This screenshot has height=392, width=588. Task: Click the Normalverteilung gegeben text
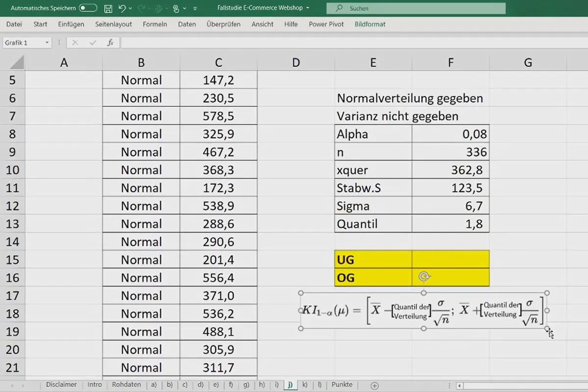pos(410,98)
